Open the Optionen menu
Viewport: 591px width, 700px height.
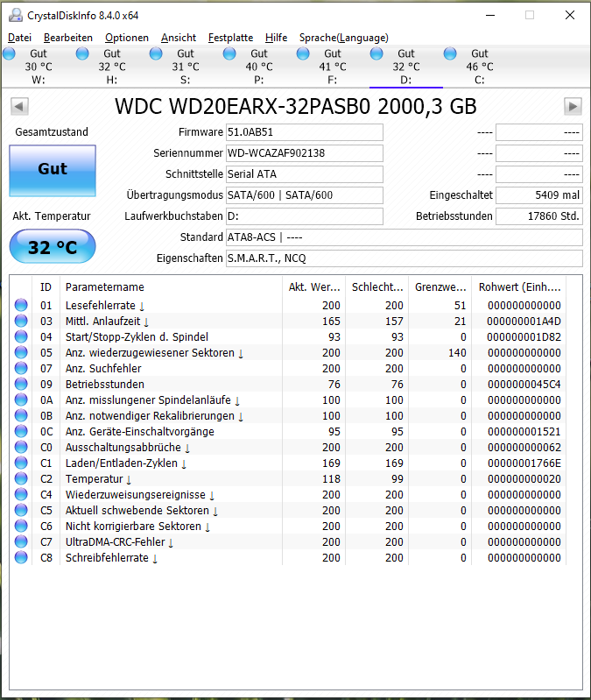coord(127,38)
